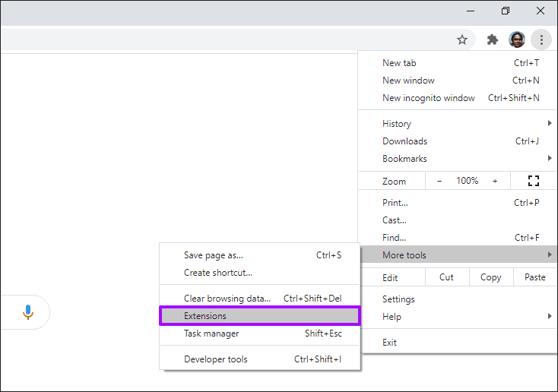Click the Cut button in Edit row

pyautogui.click(x=446, y=277)
